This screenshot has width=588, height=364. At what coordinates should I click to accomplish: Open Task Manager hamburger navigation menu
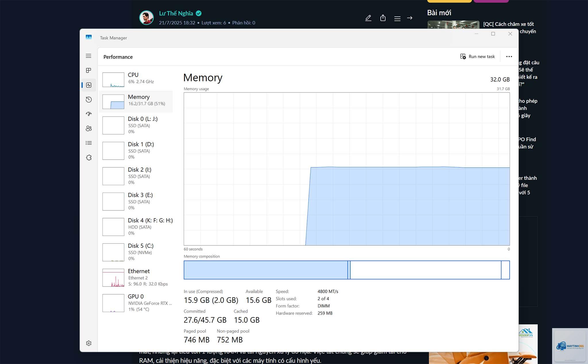pos(88,56)
